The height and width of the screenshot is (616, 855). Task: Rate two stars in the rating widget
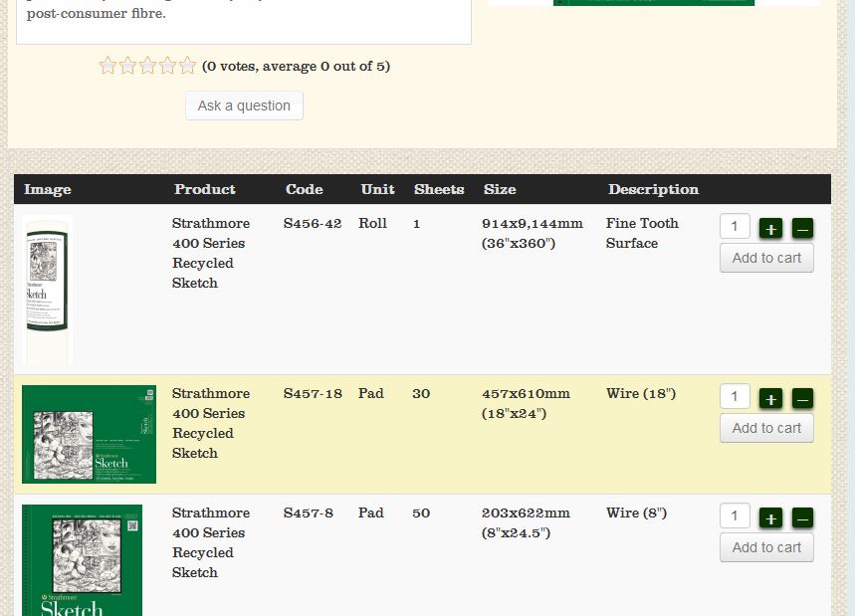pos(127,66)
